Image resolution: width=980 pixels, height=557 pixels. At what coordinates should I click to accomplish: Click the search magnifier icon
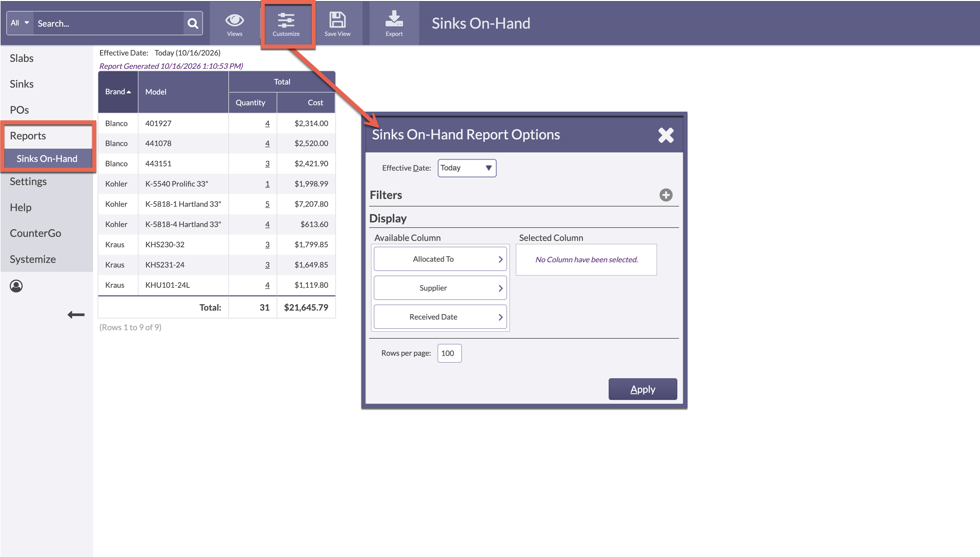click(193, 23)
